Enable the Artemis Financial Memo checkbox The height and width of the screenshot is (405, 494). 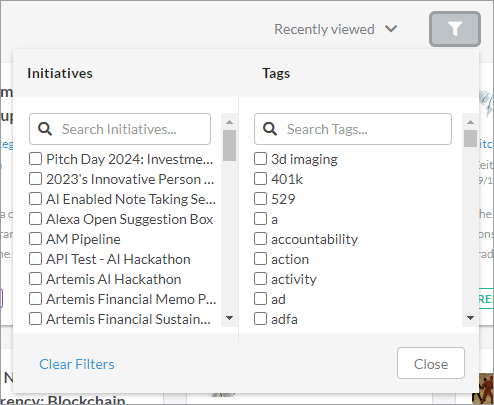pyautogui.click(x=35, y=299)
